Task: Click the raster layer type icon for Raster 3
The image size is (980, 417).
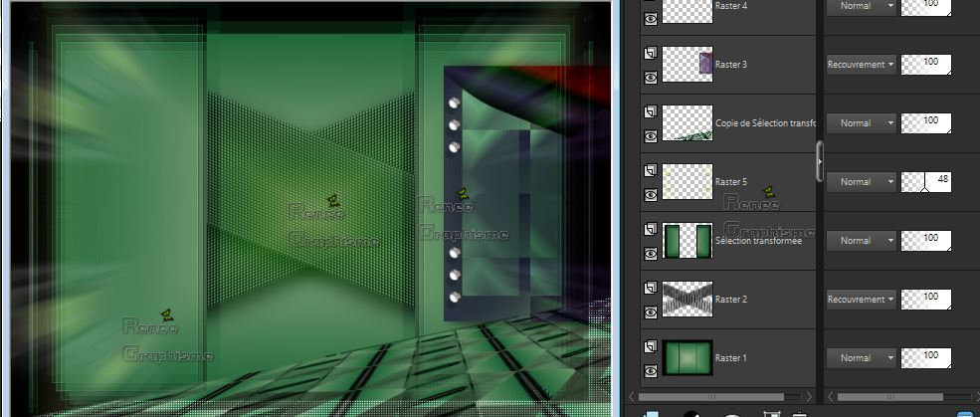Action: pos(651,54)
